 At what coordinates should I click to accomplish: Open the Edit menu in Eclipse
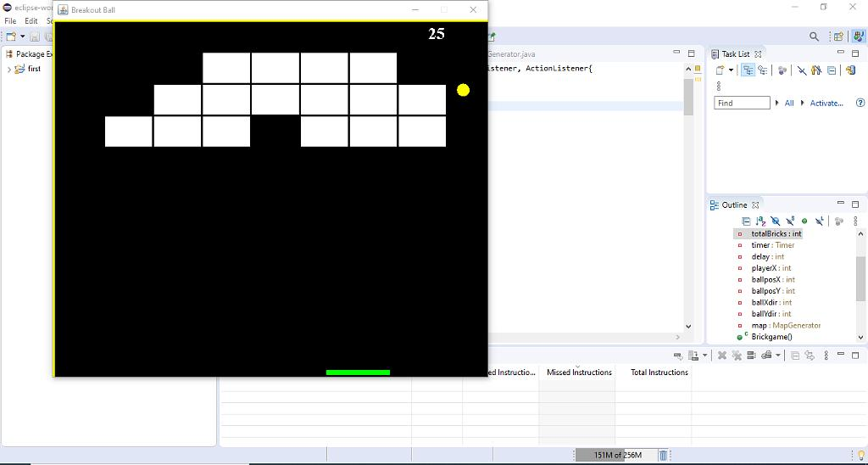click(x=31, y=21)
